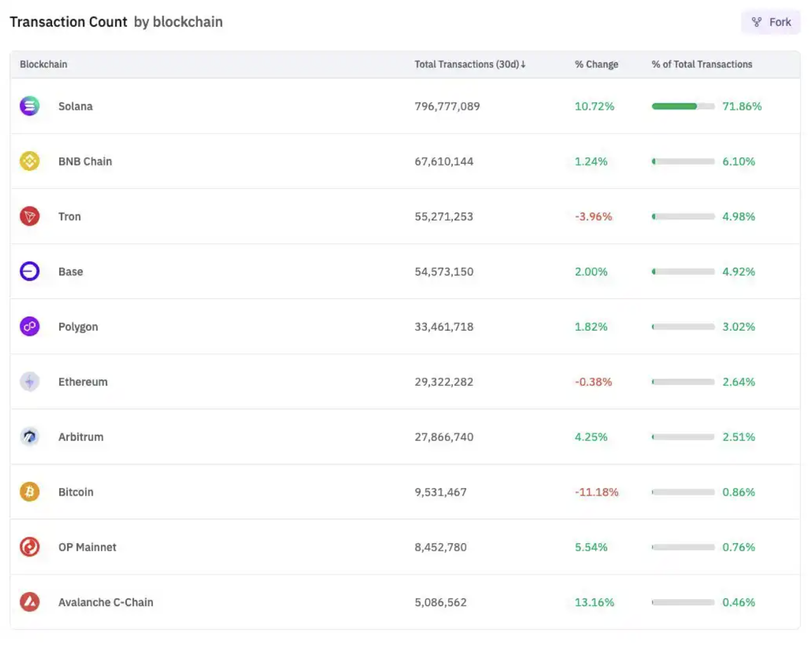Select the Base row name

(70, 272)
